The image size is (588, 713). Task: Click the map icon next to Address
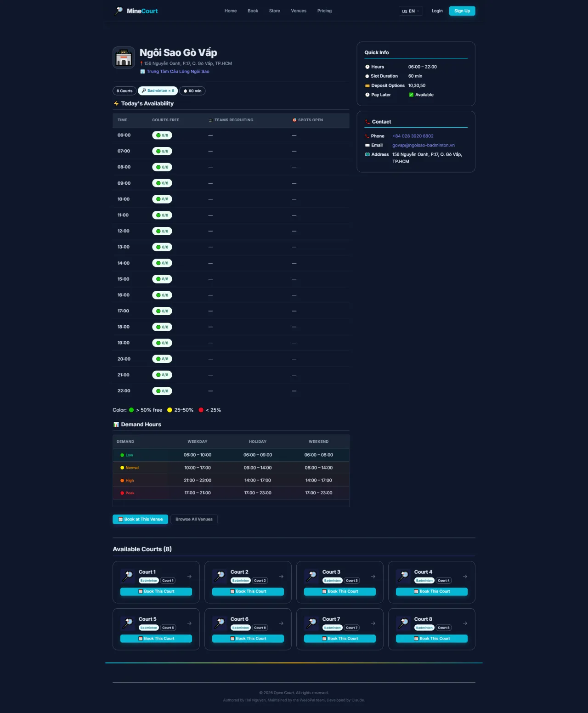[x=367, y=154]
